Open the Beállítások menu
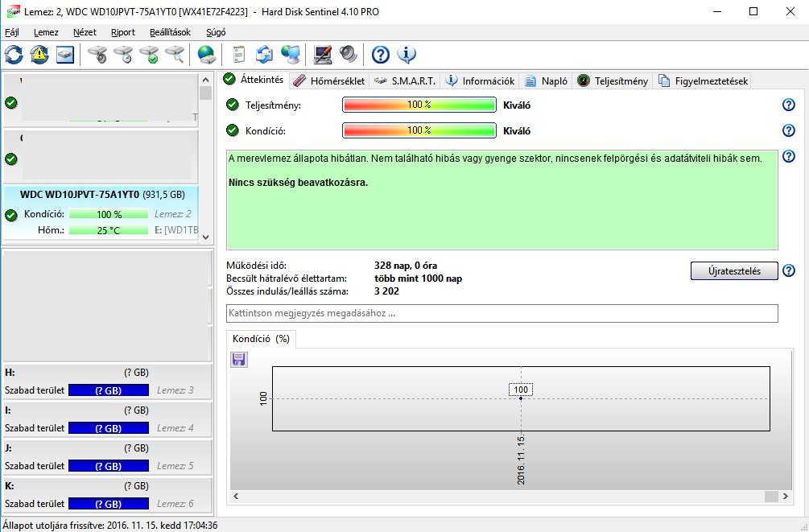This screenshot has height=532, width=809. tap(170, 32)
